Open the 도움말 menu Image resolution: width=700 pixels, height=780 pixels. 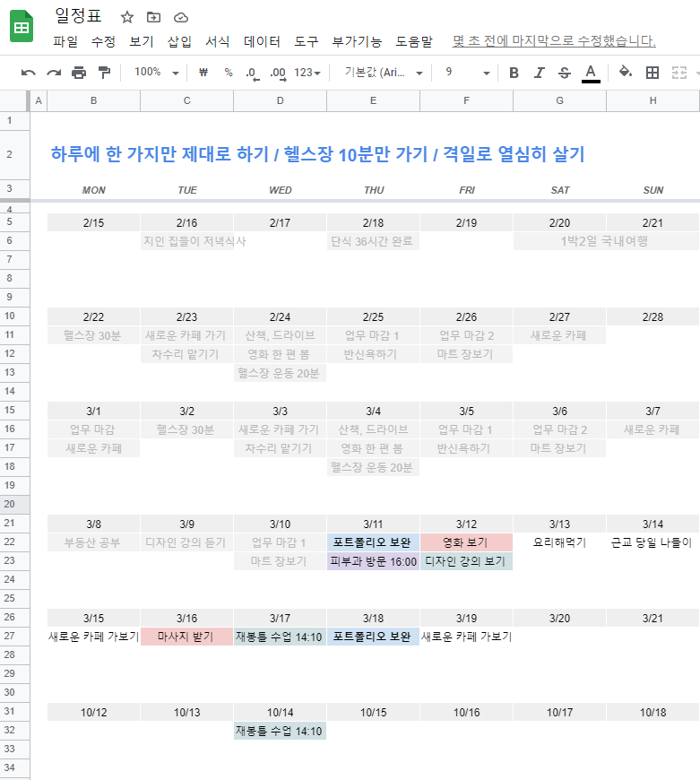pyautogui.click(x=414, y=41)
